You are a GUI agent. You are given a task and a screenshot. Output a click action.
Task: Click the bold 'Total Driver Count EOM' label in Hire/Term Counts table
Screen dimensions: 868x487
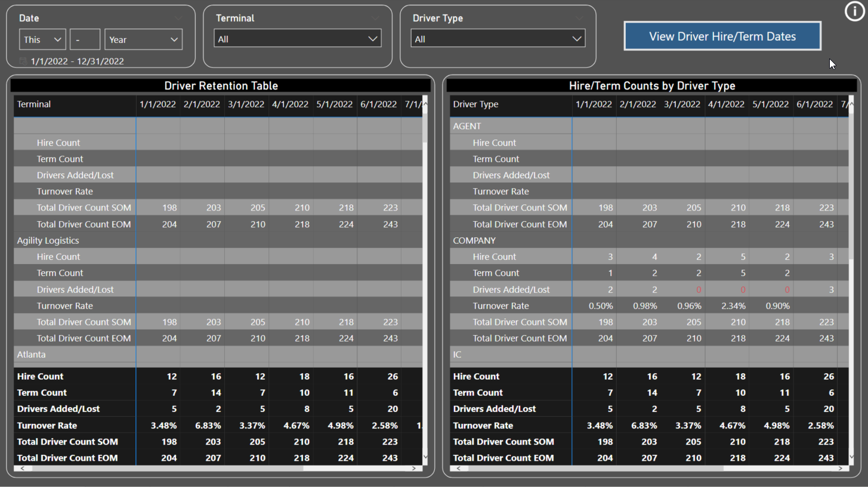503,458
